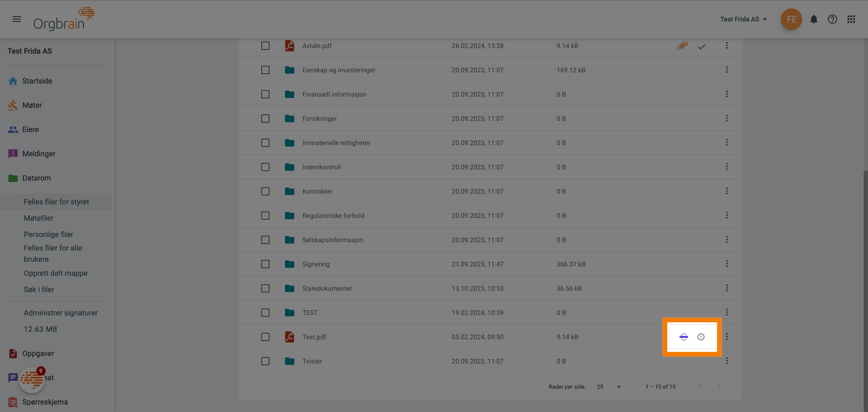868x412 pixels.
Task: Open three-dot menu for TEST folder
Action: click(x=727, y=312)
